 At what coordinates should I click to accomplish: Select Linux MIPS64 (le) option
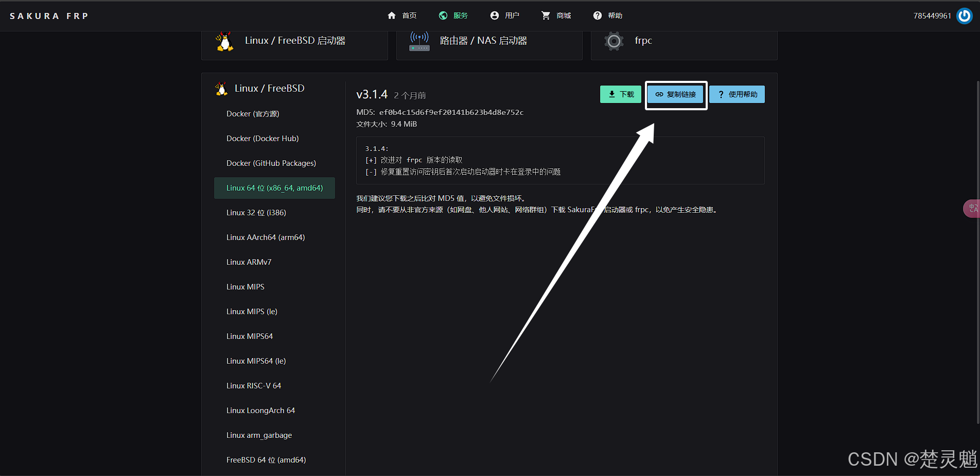click(x=274, y=361)
